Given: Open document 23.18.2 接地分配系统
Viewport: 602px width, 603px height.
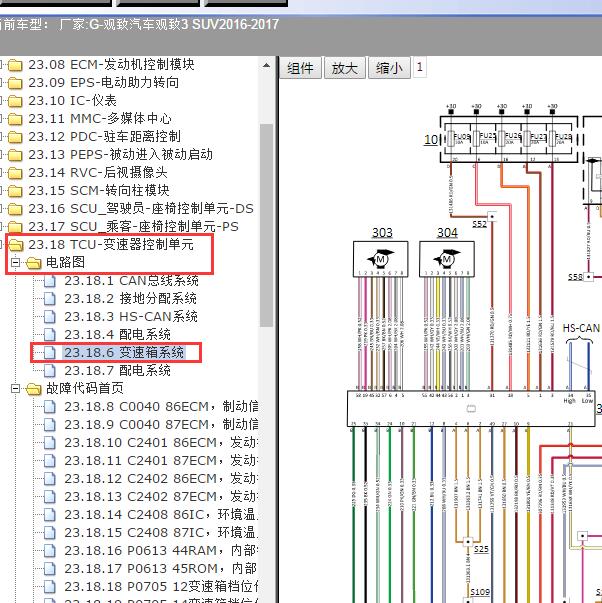Looking at the screenshot, I should tap(130, 299).
